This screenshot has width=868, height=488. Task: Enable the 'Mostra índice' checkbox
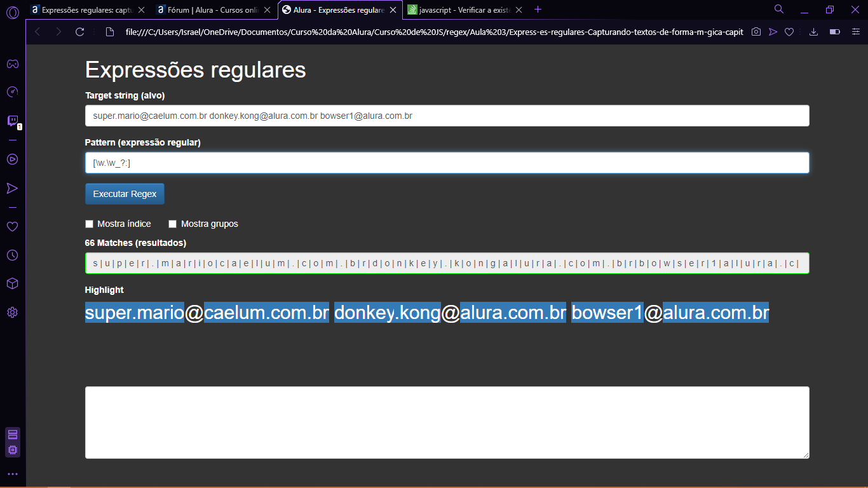tap(89, 224)
